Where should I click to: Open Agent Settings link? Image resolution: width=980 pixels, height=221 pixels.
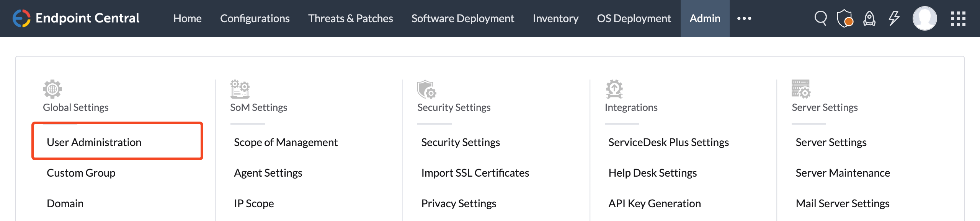(x=268, y=173)
